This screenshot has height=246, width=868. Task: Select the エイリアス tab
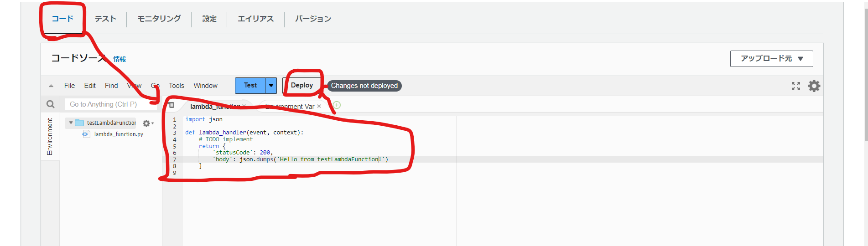(255, 19)
